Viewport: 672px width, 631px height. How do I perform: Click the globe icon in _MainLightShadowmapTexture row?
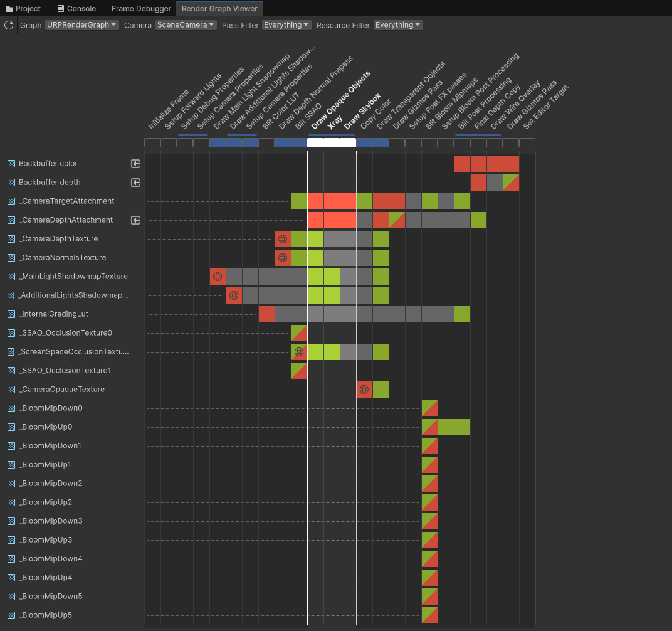(x=218, y=277)
